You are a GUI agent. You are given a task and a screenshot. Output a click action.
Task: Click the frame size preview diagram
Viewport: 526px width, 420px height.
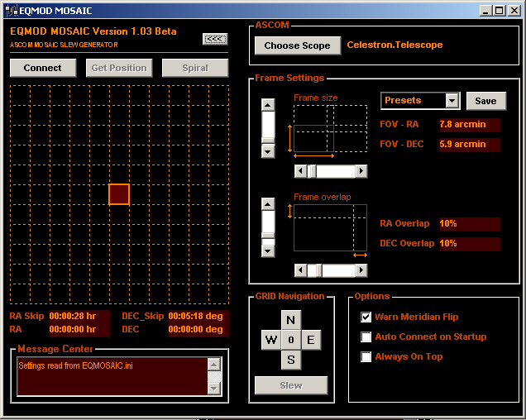click(330, 129)
